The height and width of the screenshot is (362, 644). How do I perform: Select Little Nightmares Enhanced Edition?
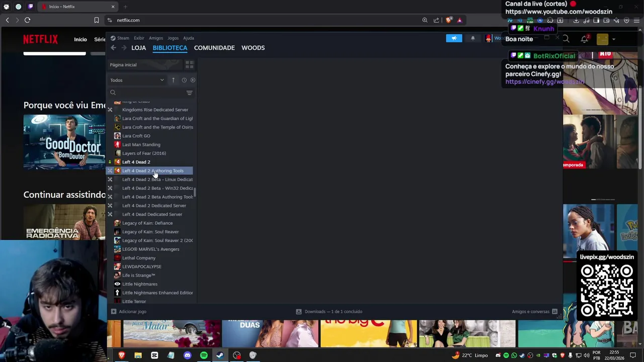click(x=151, y=293)
